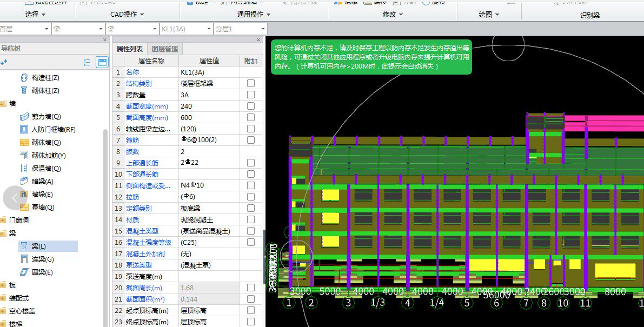644x327 pixels.
Task: Select 梁(L) beam component
Action: tap(48, 246)
